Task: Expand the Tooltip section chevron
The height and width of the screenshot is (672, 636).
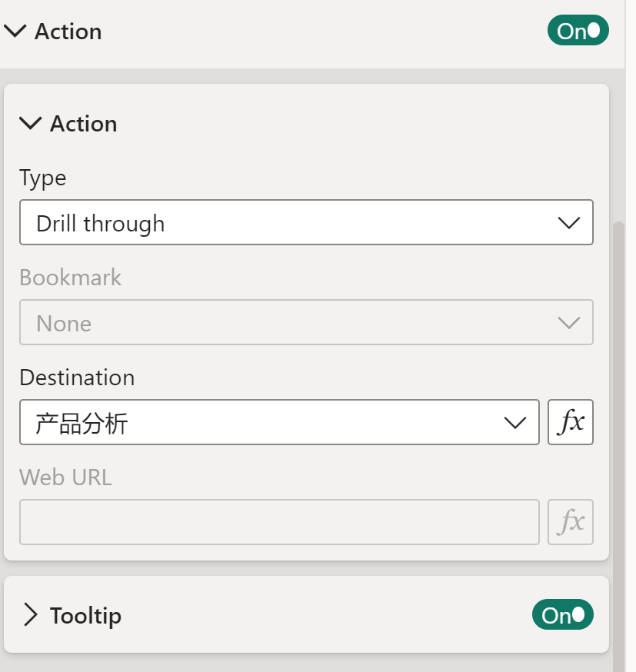Action: coord(31,616)
